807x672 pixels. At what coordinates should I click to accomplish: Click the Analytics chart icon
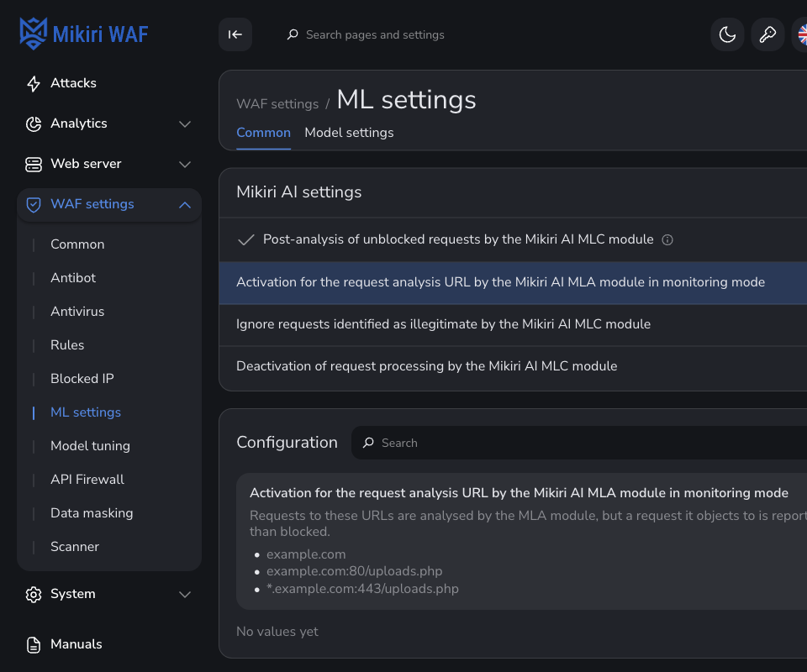click(34, 124)
